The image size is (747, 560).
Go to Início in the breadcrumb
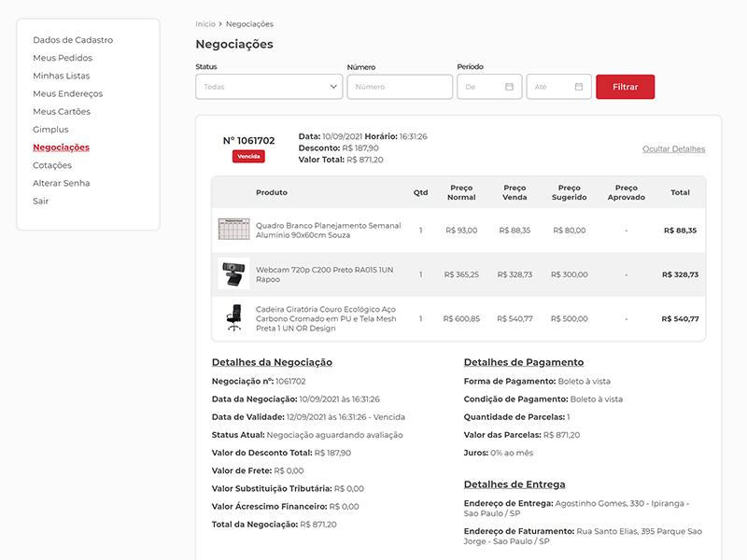click(x=204, y=23)
